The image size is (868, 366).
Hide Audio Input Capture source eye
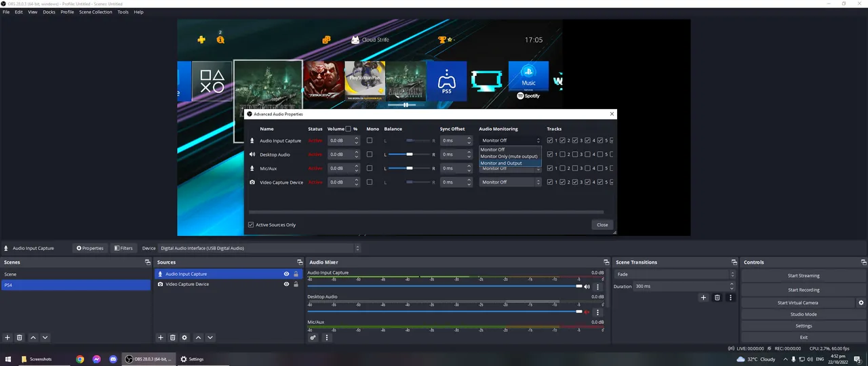(286, 274)
